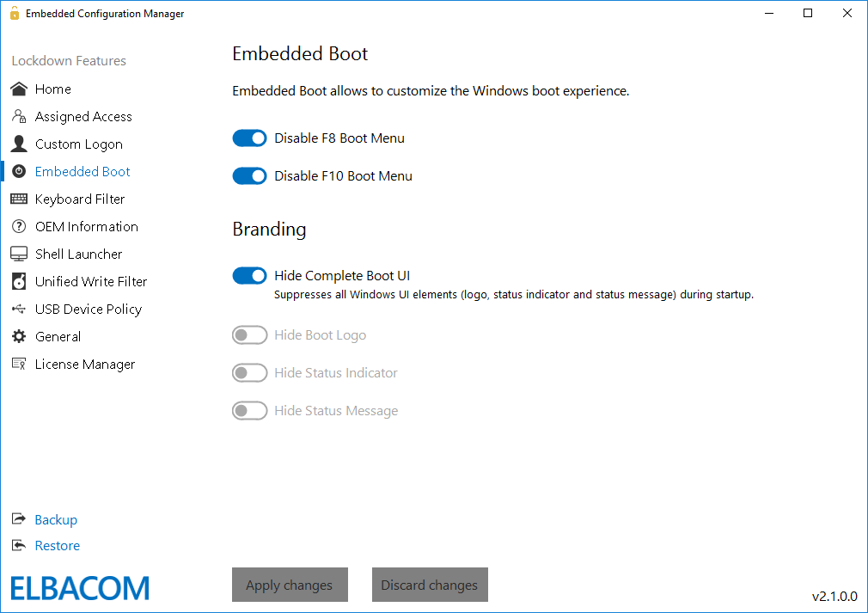Open the Restore link
This screenshot has height=613, width=868.
[x=57, y=545]
